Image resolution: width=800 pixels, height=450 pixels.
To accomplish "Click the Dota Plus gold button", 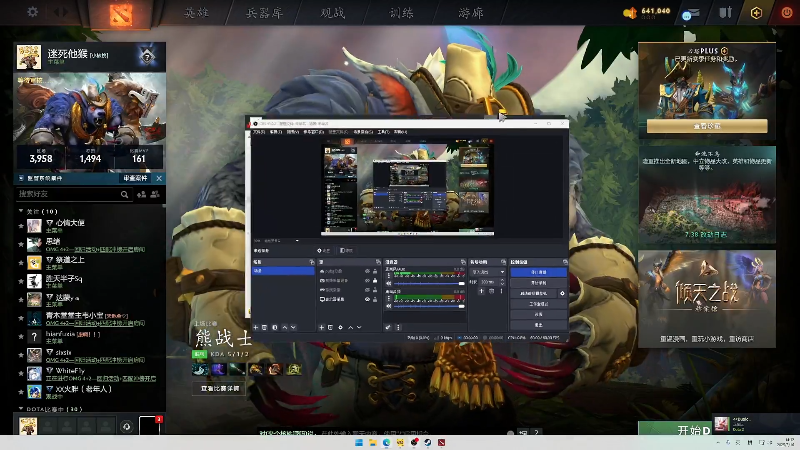I will click(x=707, y=126).
